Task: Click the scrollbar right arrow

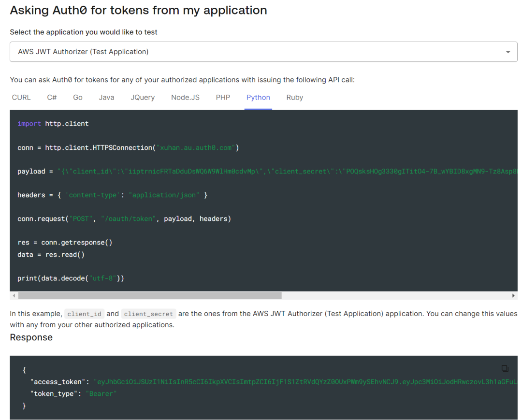Action: pos(513,295)
